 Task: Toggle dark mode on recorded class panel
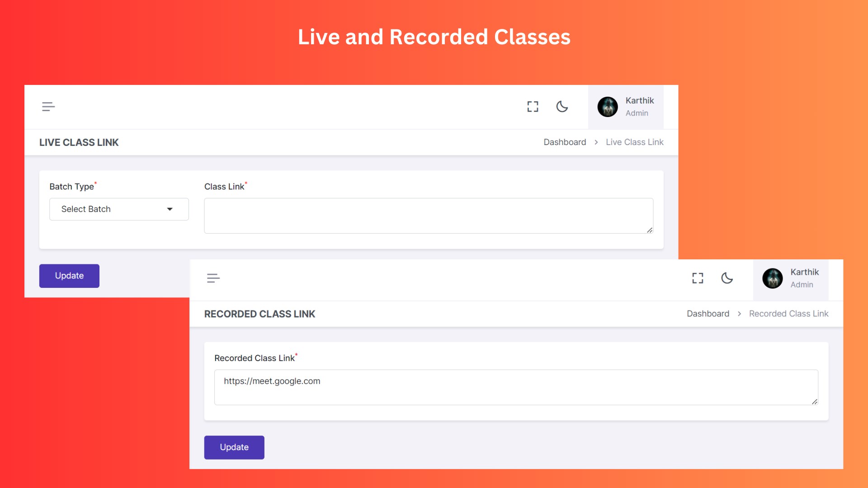tap(726, 278)
